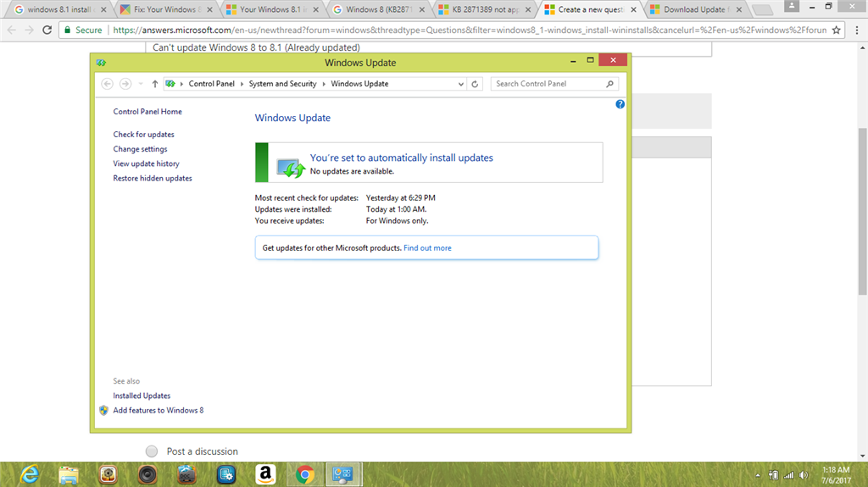Viewport: 868px width, 487px height.
Task: Open Installed Updates link
Action: click(142, 396)
